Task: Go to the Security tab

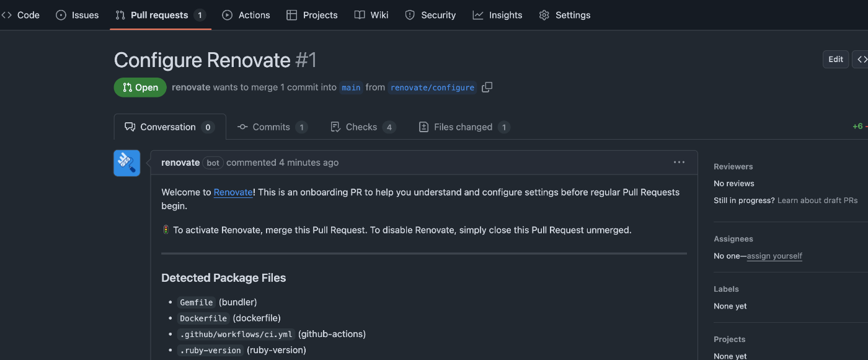Action: click(x=430, y=15)
